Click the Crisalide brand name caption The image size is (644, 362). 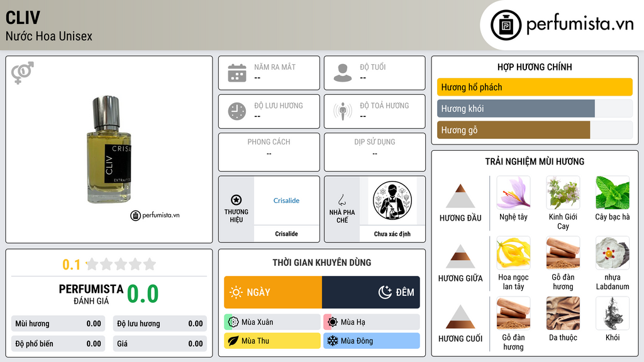tap(286, 234)
